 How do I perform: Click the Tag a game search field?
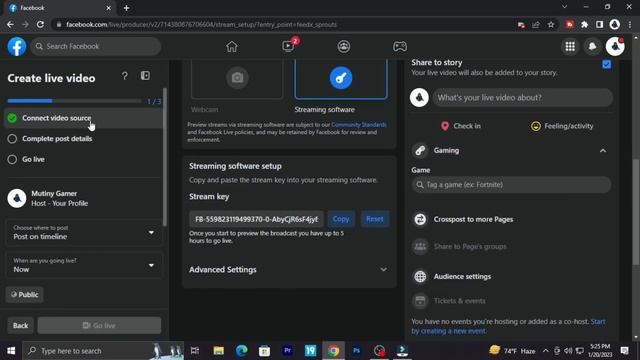coord(511,185)
